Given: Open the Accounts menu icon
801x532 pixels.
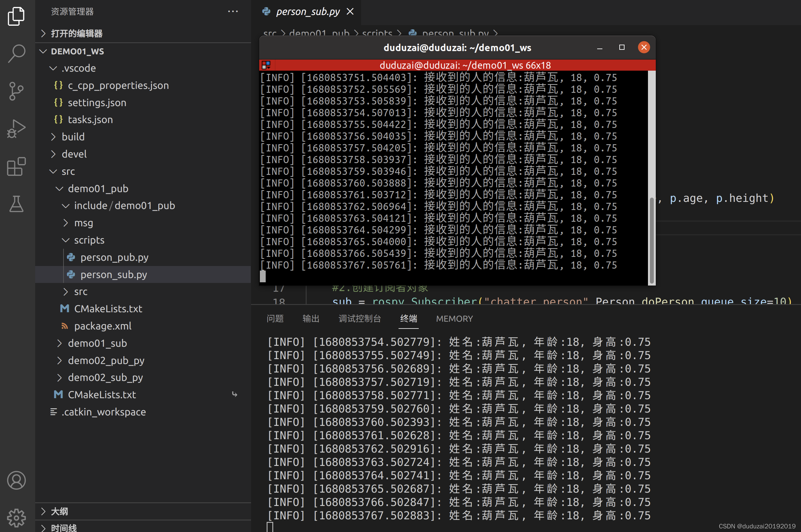Looking at the screenshot, I should [x=16, y=480].
